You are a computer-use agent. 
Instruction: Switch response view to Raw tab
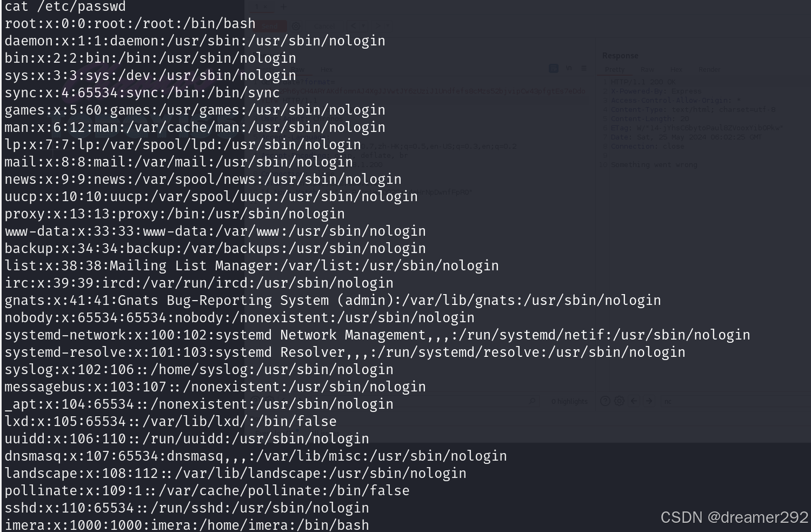pos(647,70)
